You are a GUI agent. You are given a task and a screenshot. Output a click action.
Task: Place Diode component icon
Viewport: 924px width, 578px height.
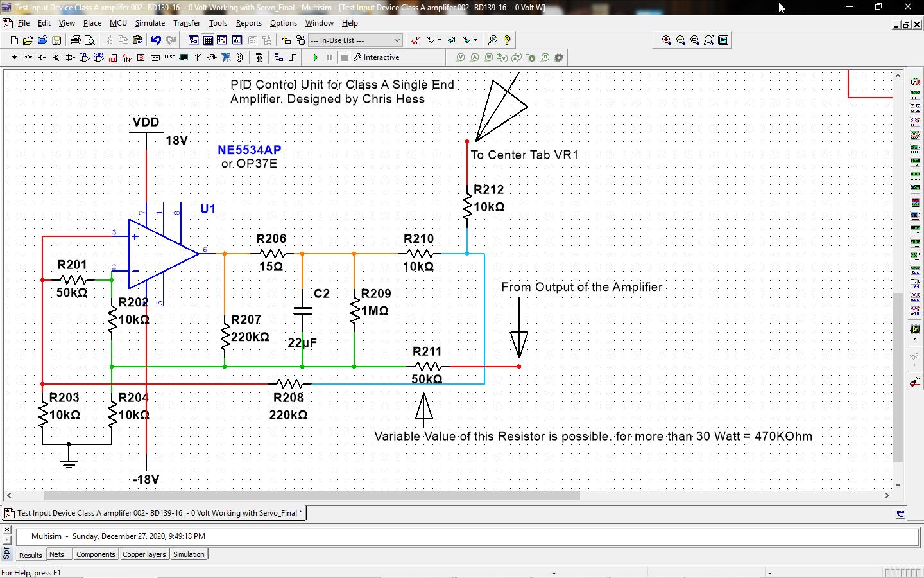click(x=42, y=57)
